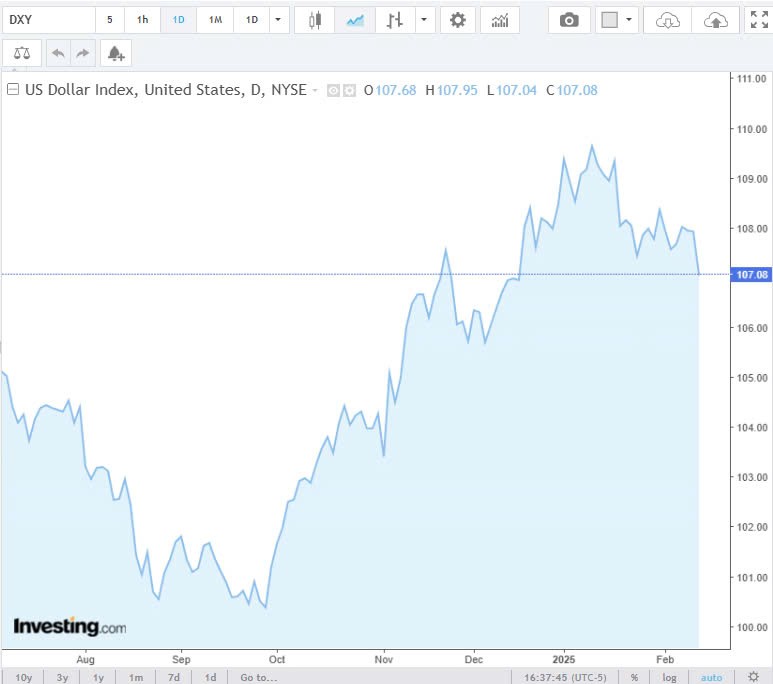Click the Investing.com logo link
The width and height of the screenshot is (773, 684).
pyautogui.click(x=70, y=626)
